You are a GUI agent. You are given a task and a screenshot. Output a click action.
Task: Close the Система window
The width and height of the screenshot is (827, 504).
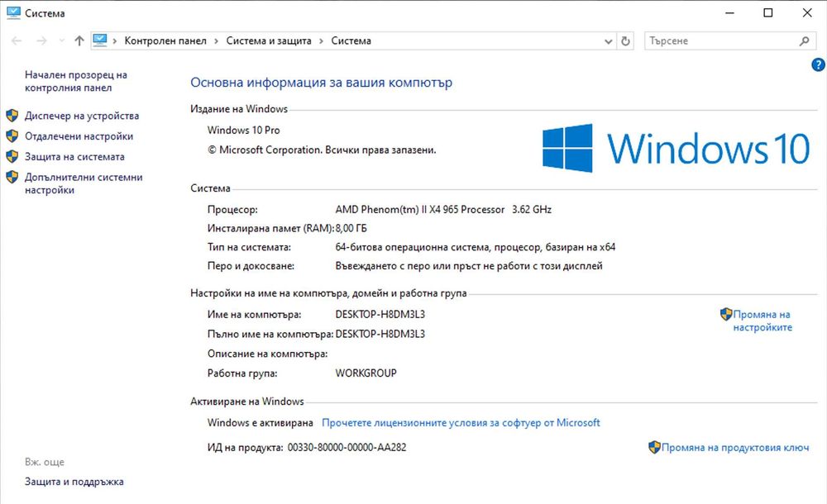[807, 12]
